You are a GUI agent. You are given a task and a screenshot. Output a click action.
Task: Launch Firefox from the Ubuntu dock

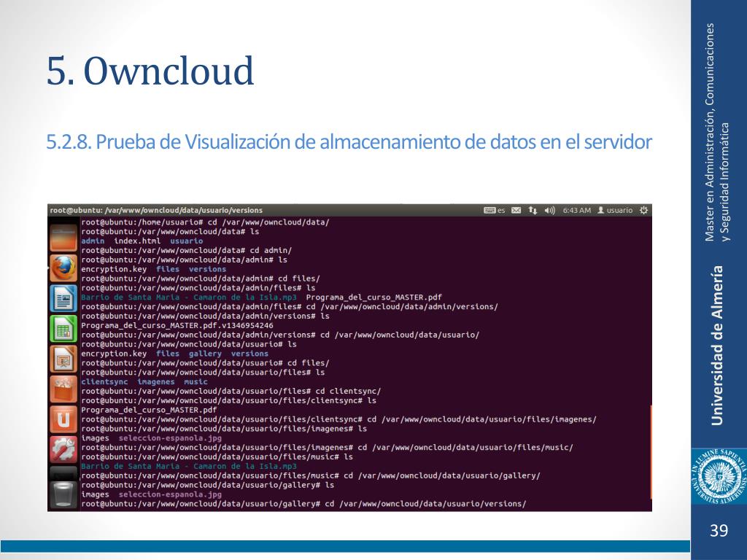click(63, 268)
